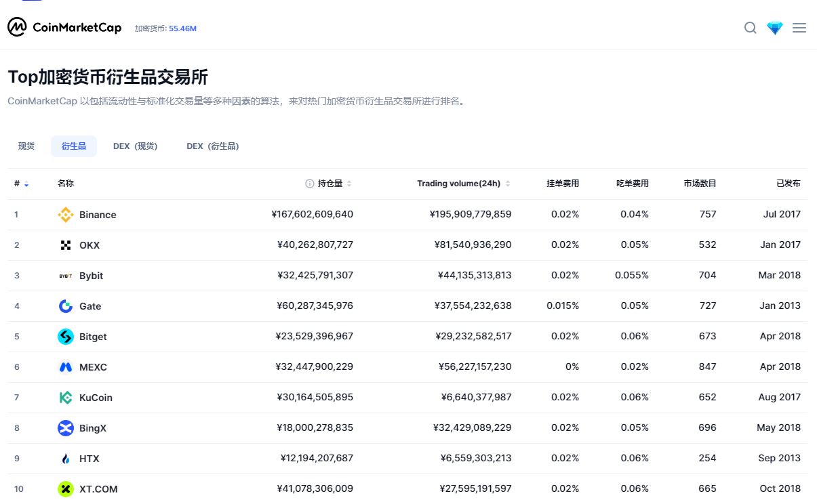Open the search magnifier icon
This screenshot has height=504, width=817.
pyautogui.click(x=751, y=28)
